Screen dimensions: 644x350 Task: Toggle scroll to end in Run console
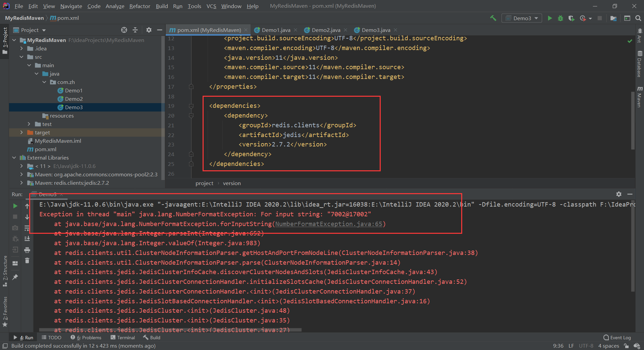pyautogui.click(x=27, y=239)
